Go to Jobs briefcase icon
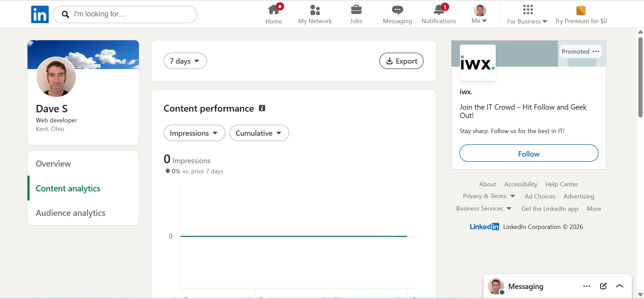This screenshot has width=644, height=299. tap(356, 14)
